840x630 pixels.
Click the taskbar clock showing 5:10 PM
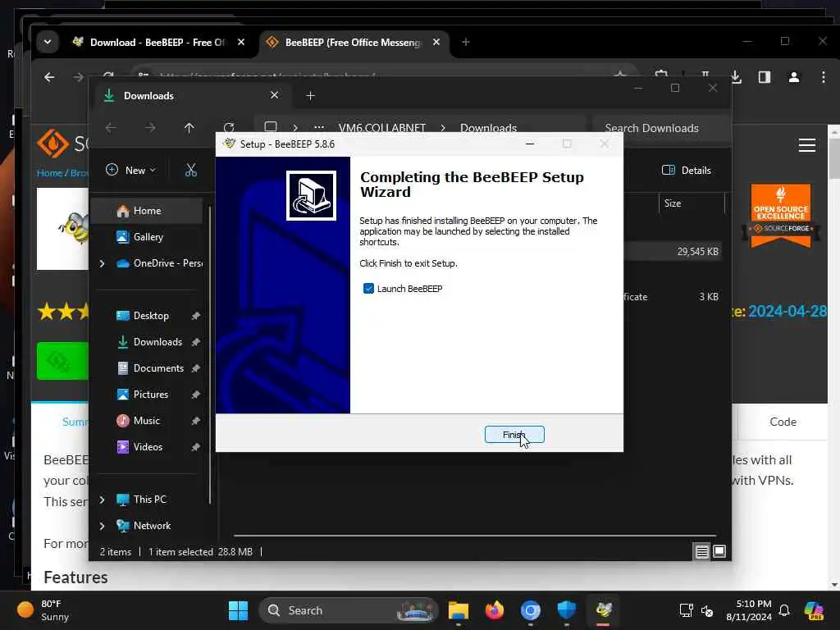click(749, 610)
